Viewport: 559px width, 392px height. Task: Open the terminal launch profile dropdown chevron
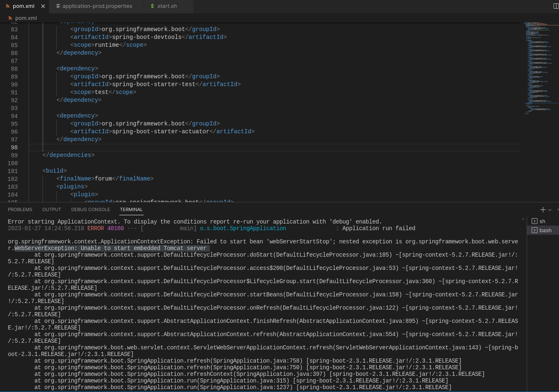click(550, 210)
